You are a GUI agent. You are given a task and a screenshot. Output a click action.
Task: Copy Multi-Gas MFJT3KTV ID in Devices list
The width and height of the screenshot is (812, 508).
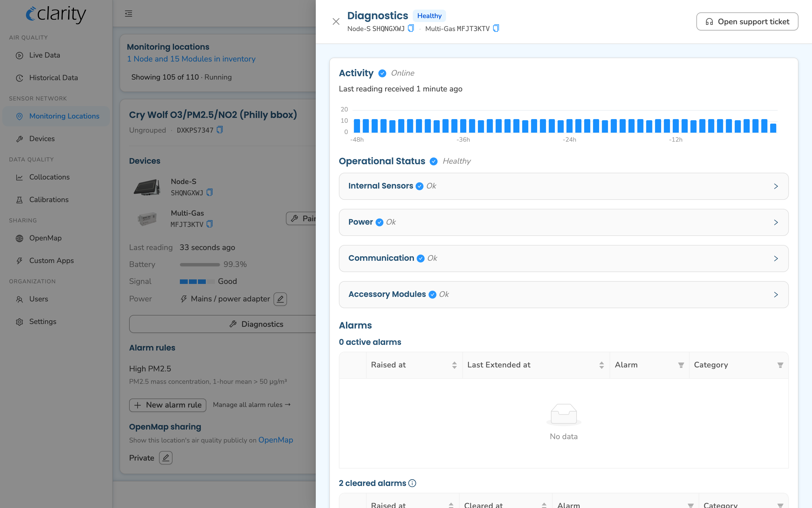tap(210, 224)
